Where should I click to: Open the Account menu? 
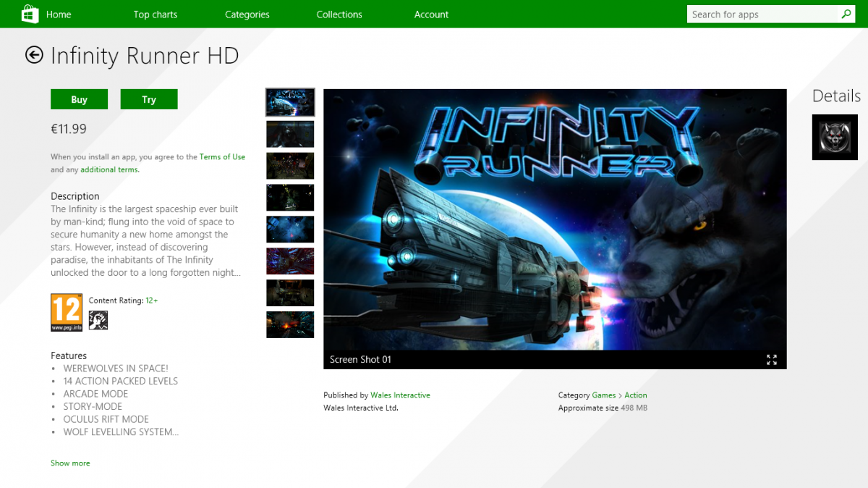[x=432, y=14]
